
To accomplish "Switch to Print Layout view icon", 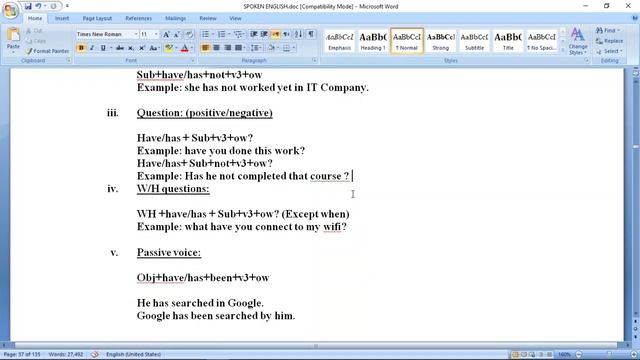I will (x=515, y=354).
